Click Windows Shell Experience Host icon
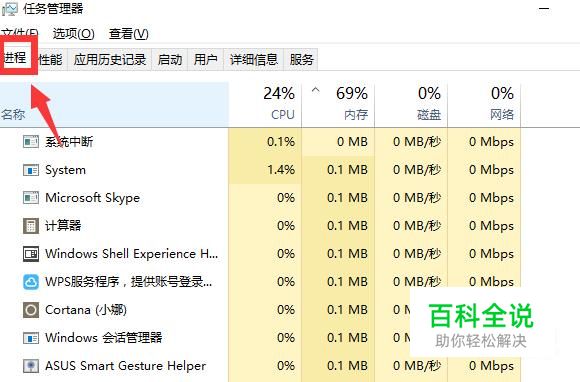This screenshot has height=382, width=580. coord(31,254)
